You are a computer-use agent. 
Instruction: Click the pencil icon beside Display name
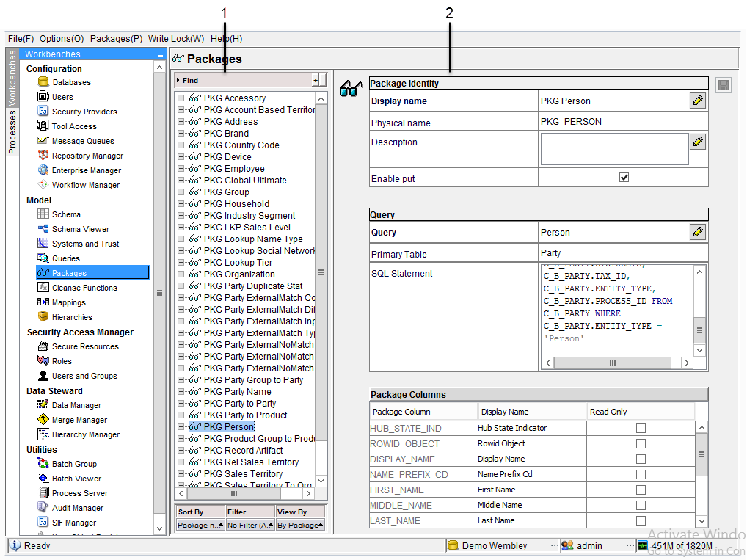point(698,101)
